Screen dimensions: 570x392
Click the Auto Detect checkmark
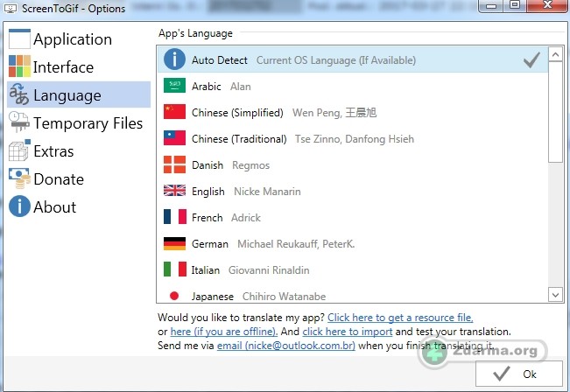coord(531,60)
